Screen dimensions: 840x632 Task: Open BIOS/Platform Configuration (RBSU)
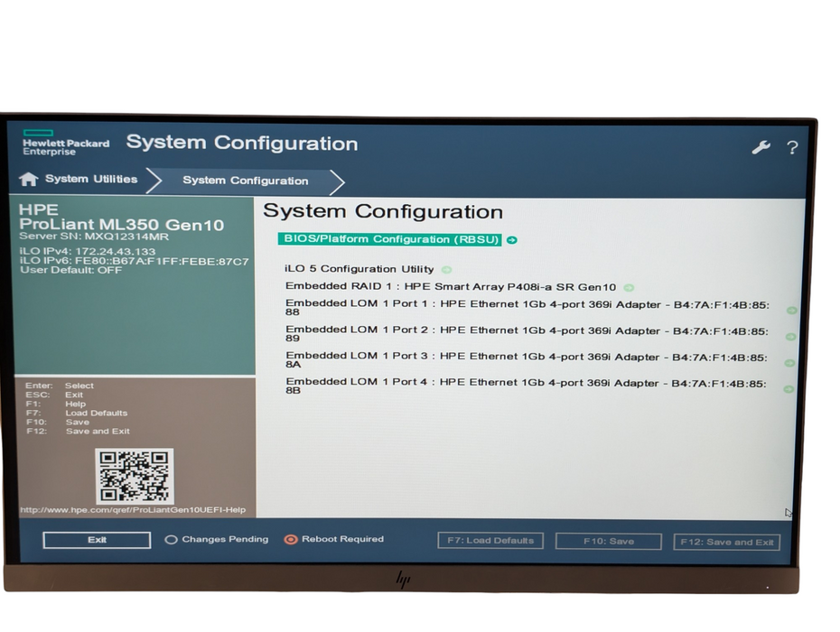point(390,239)
